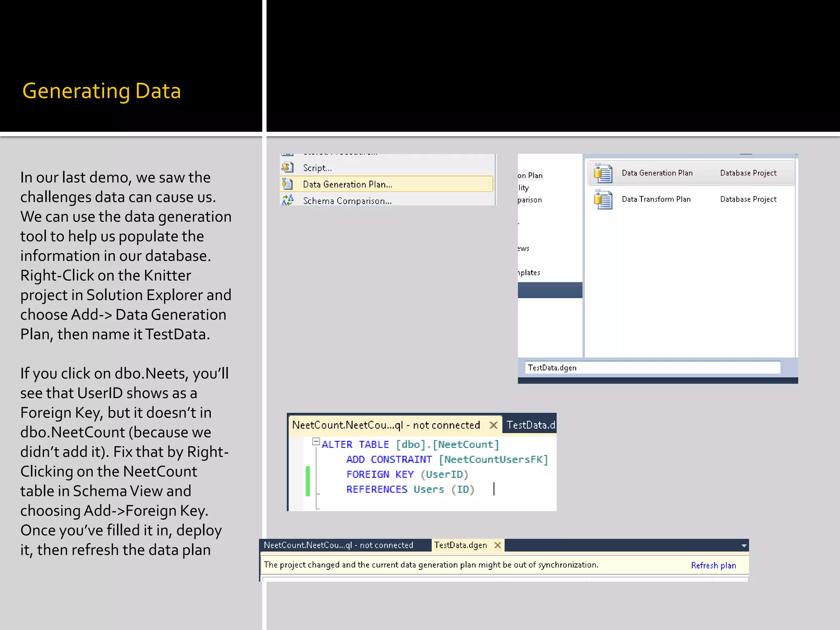Switch to the TestData.d tab beside code editor
The width and height of the screenshot is (840, 630).
[x=530, y=425]
